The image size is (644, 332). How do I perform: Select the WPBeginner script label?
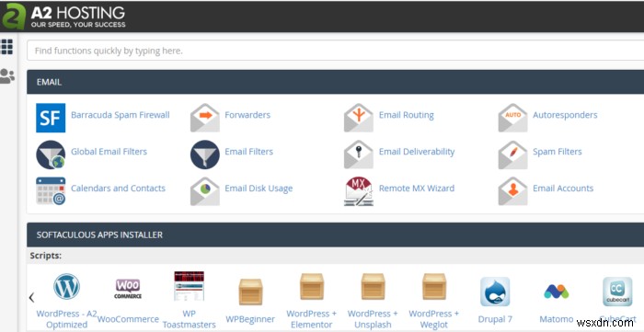pyautogui.click(x=250, y=319)
